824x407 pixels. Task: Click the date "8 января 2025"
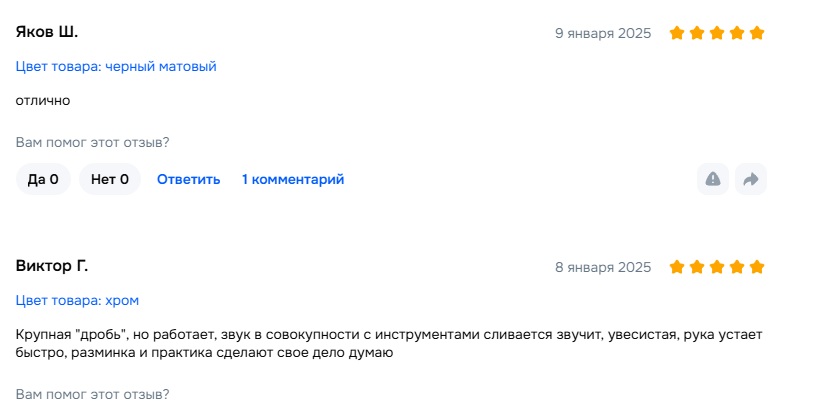tap(603, 267)
